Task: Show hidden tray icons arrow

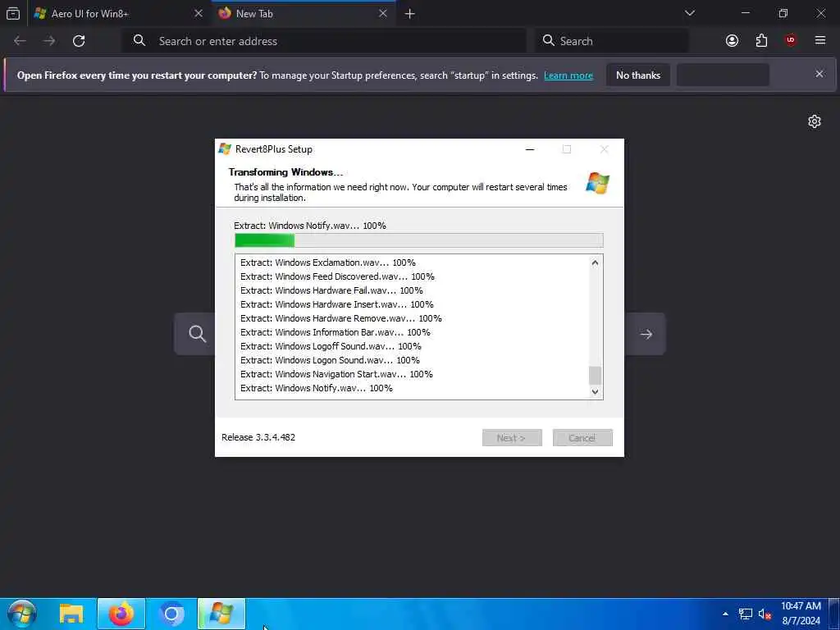Action: click(725, 614)
